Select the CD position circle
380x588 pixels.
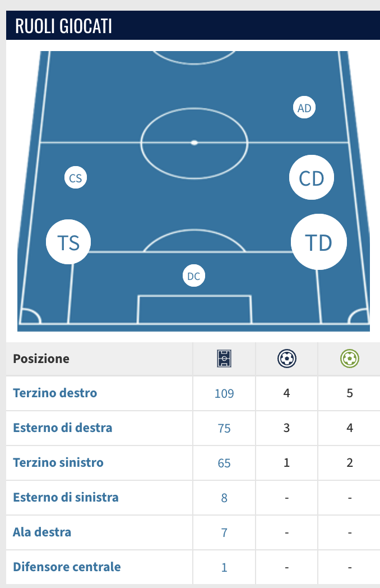click(312, 177)
